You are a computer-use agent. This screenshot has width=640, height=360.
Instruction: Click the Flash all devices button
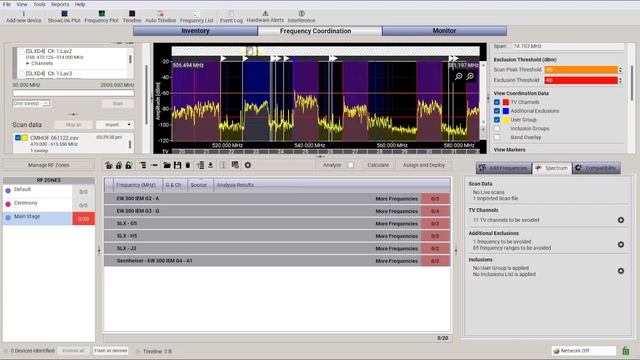(111, 351)
